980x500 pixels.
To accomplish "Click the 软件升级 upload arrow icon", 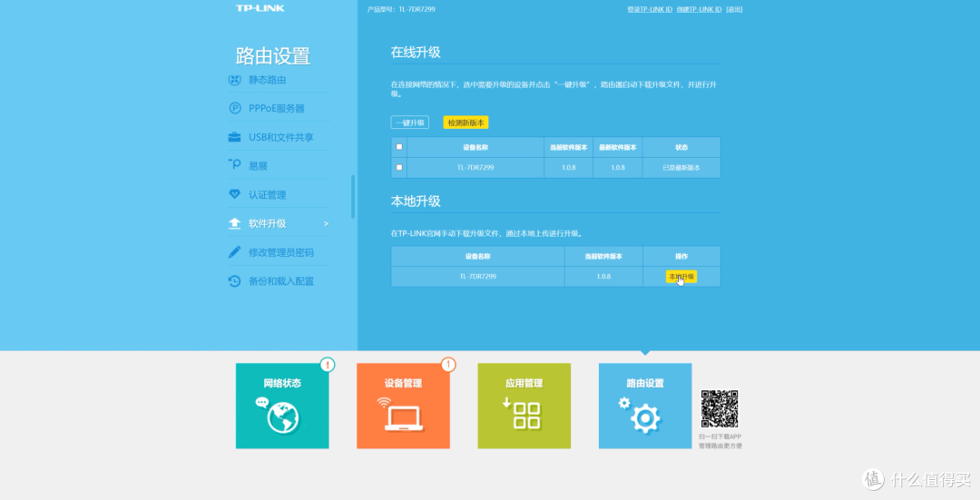I will click(234, 223).
